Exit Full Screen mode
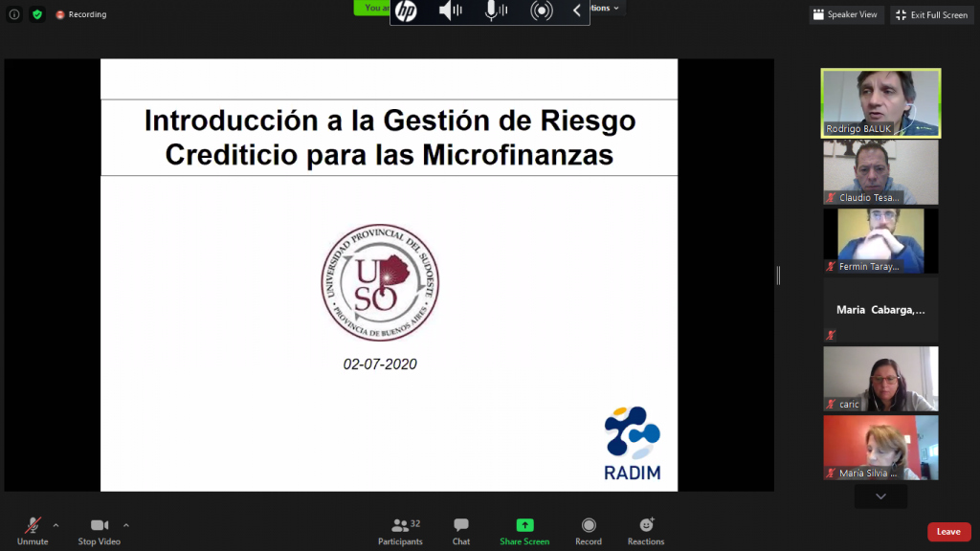This screenshot has width=980, height=551. [x=932, y=14]
